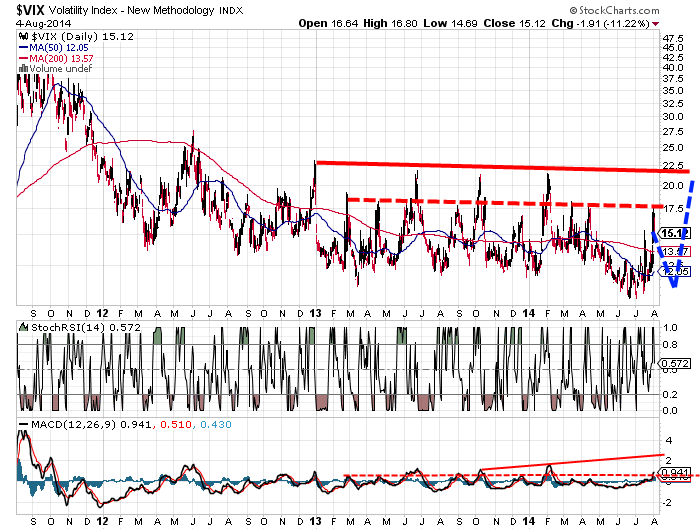Image resolution: width=700 pixels, height=530 pixels.
Task: Click the 12.05 moving average tag on price axis
Action: click(675, 271)
